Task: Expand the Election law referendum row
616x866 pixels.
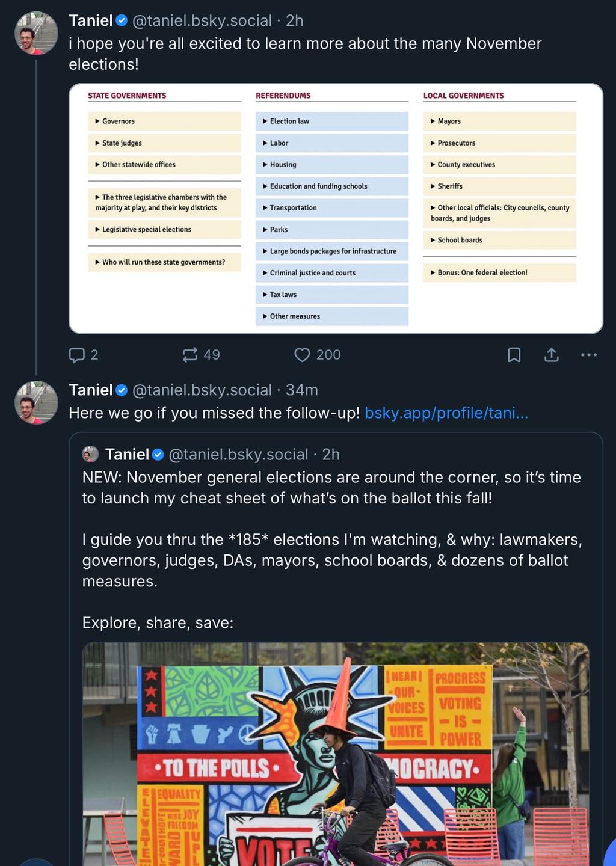Action: click(x=332, y=121)
